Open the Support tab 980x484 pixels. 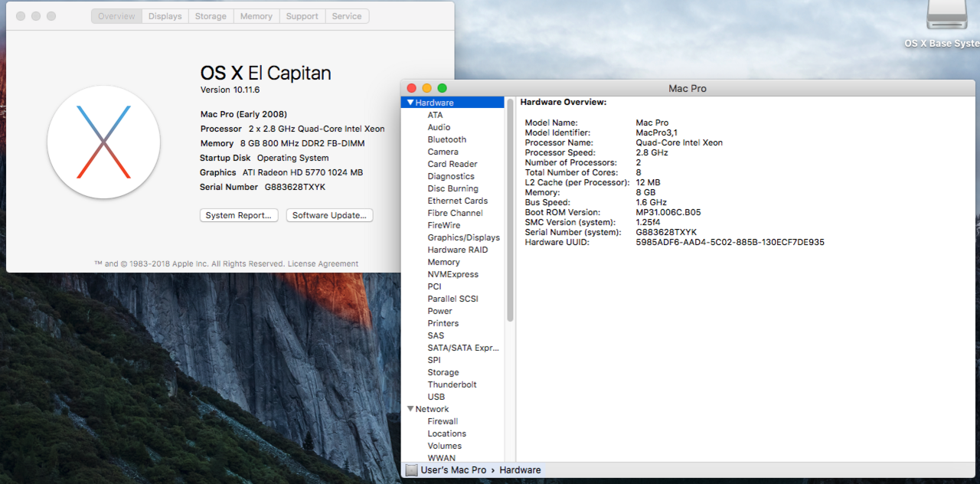302,16
